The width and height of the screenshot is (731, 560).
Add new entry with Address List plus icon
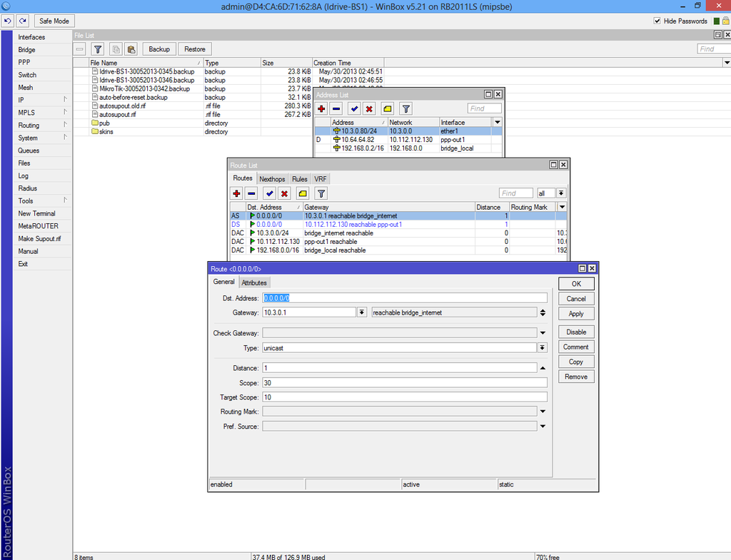tap(321, 108)
